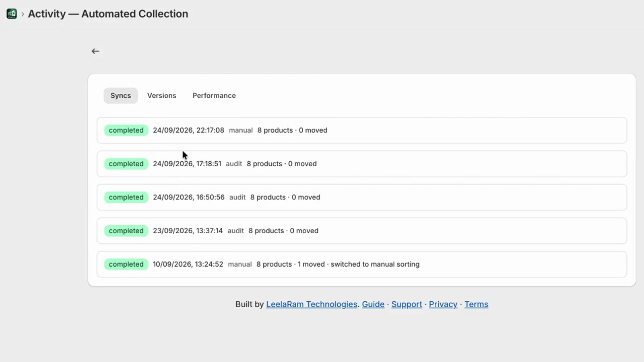Open the Terms link
Screen dimensions: 644x362
[x=476, y=304]
